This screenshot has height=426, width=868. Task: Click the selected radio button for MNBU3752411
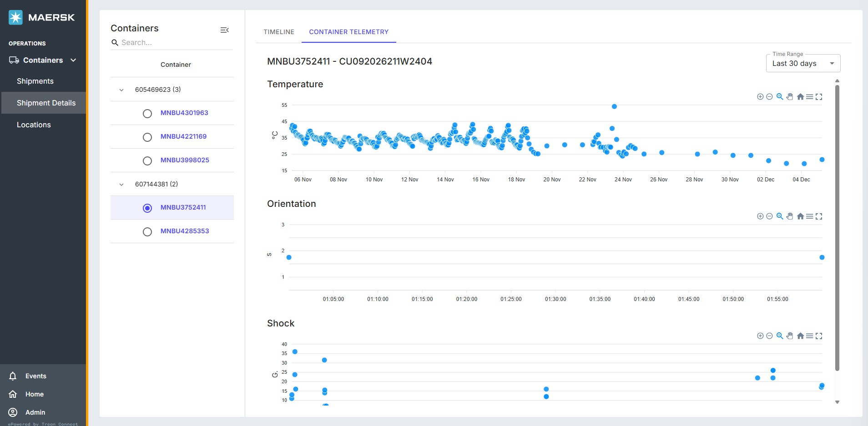point(147,208)
